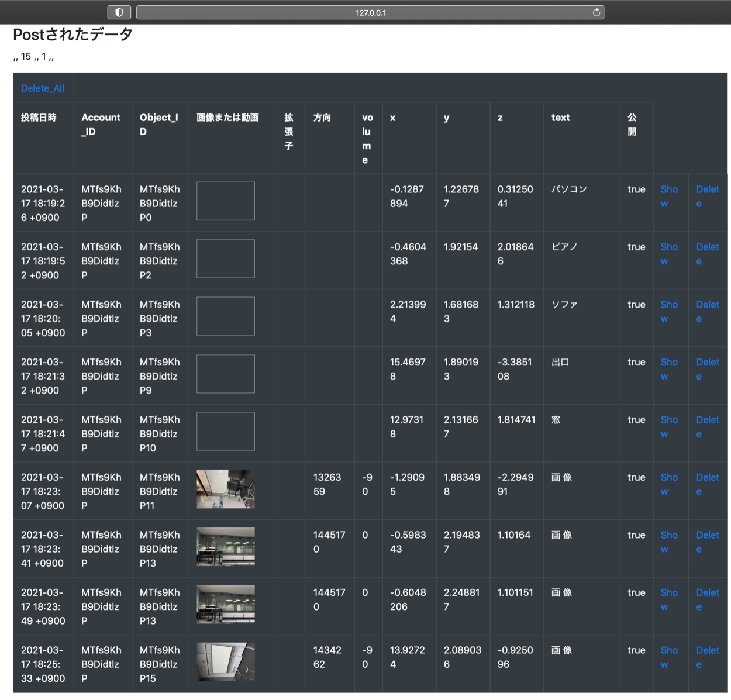
Task: Open the thumbnail image for object P11
Action: pos(226,489)
